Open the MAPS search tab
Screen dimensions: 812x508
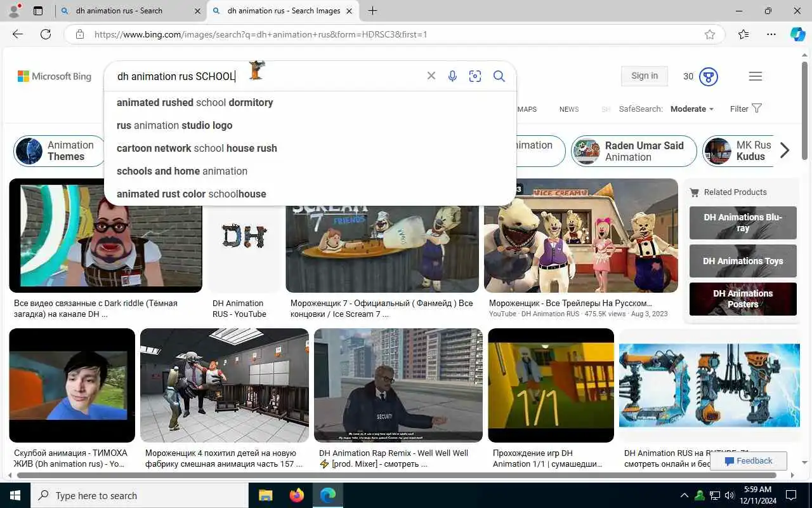[x=527, y=109]
